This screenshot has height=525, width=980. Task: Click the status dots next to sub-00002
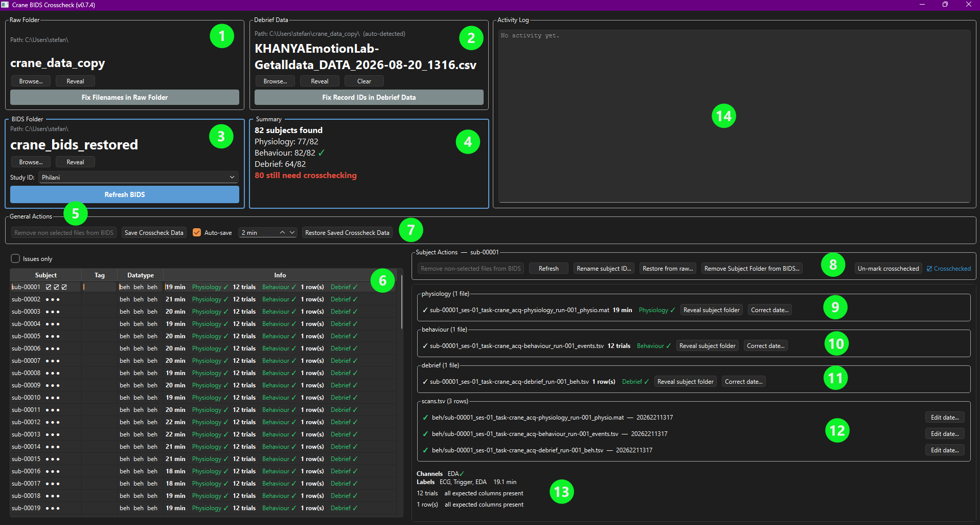pyautogui.click(x=53, y=299)
